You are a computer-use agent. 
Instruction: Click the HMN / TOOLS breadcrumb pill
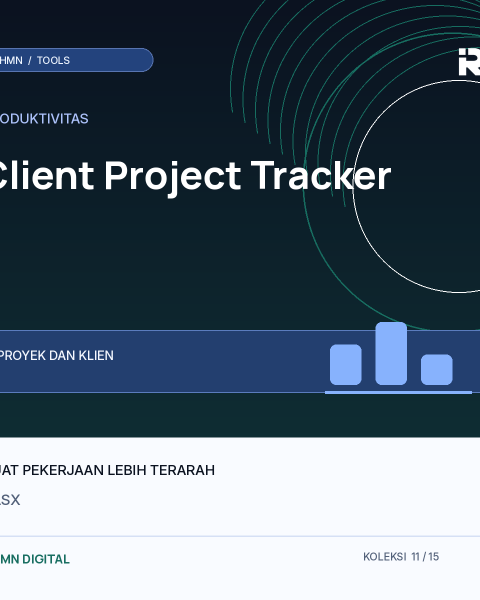tap(76, 60)
